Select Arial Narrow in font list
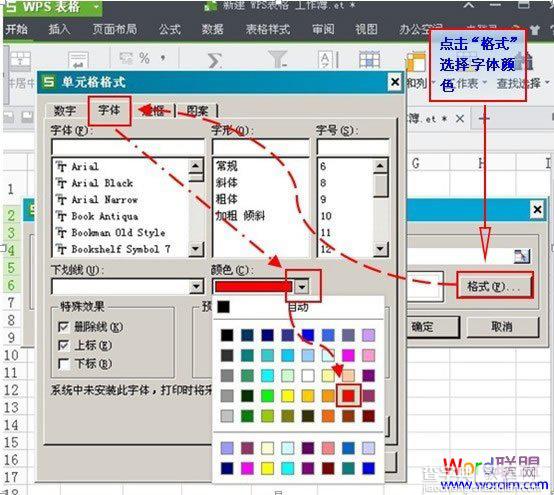Screen dimensions: 554x495 click(x=105, y=199)
